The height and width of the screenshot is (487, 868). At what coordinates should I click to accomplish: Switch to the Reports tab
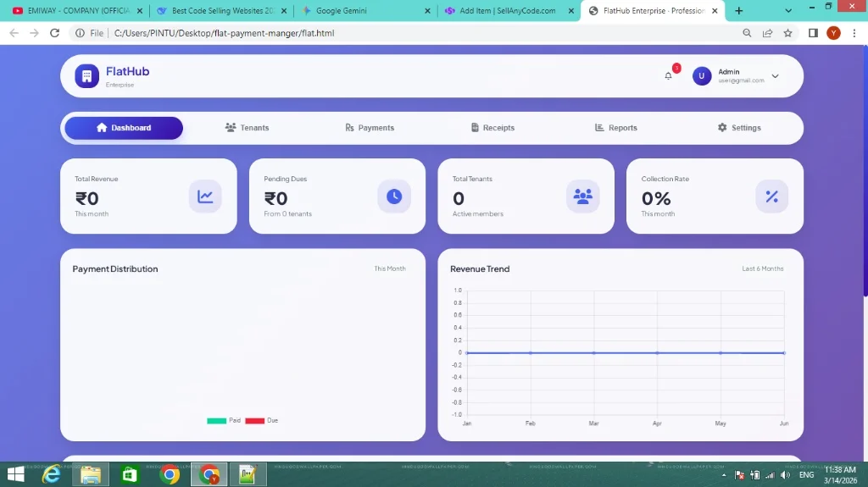coord(615,128)
